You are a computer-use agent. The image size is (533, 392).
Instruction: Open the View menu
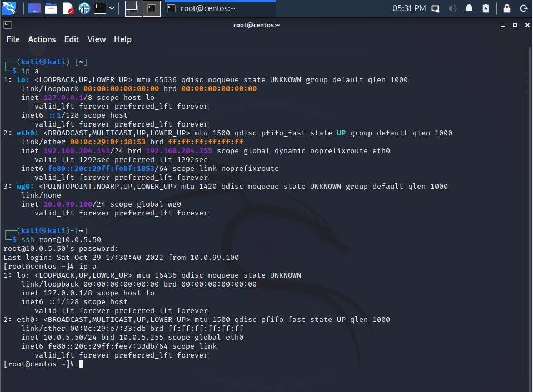97,39
